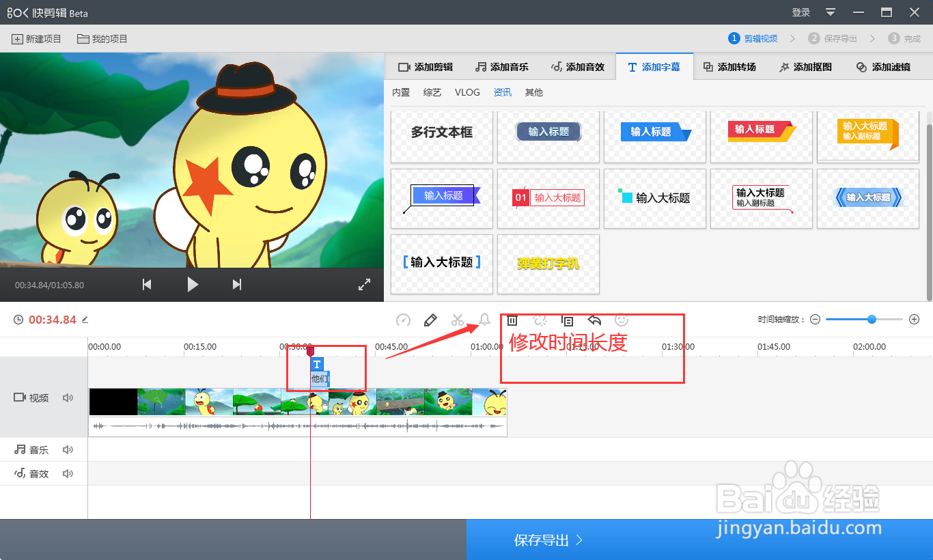The width and height of the screenshot is (933, 560).
Task: Choose the red outlined 输入大标题 输入副标题 template
Action: (x=762, y=199)
